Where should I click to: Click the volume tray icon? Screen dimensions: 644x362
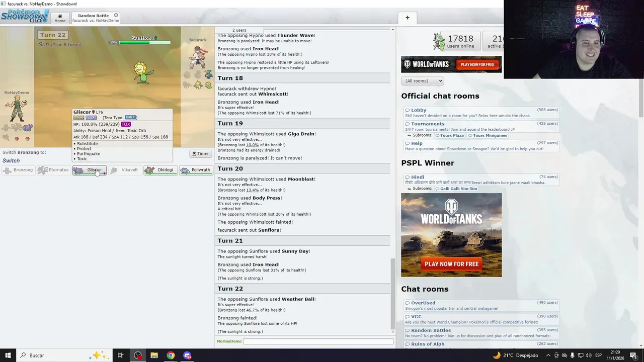pyautogui.click(x=588, y=355)
